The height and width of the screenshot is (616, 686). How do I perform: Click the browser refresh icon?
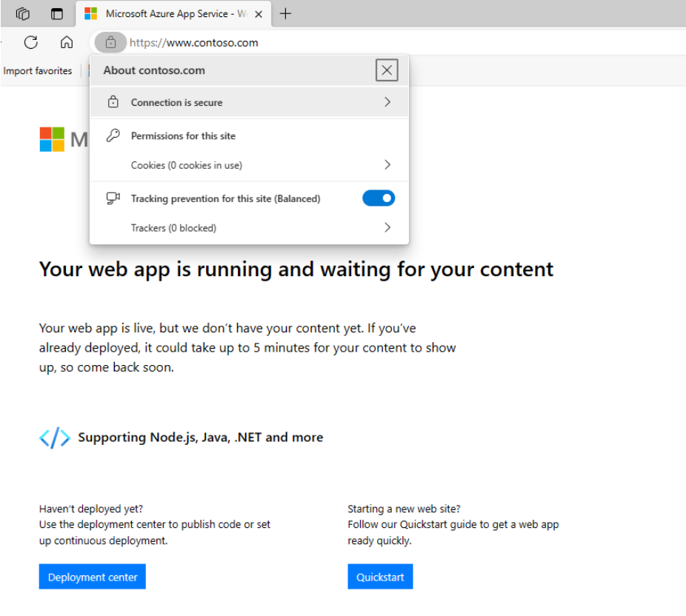(x=30, y=42)
